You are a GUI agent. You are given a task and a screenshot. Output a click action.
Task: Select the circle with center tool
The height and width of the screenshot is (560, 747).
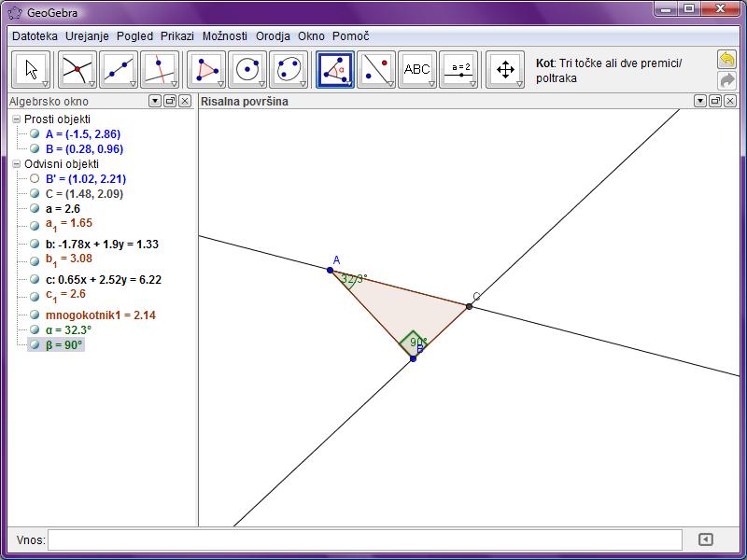pos(247,69)
